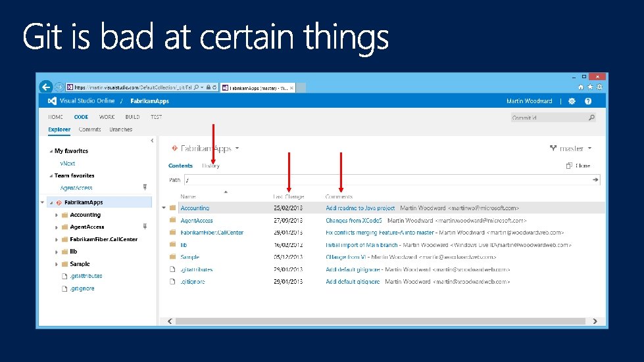Select the Contents view
Viewport: 644px width, 362px height.
pos(180,166)
